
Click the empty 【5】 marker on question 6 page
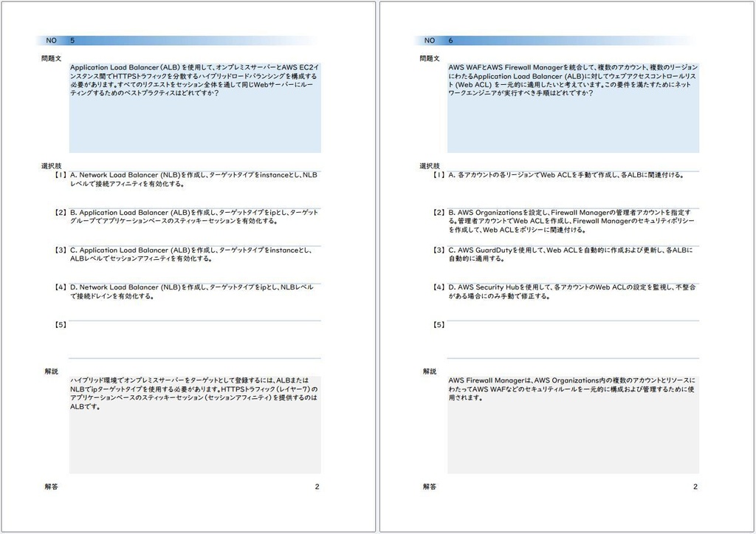[x=439, y=325]
